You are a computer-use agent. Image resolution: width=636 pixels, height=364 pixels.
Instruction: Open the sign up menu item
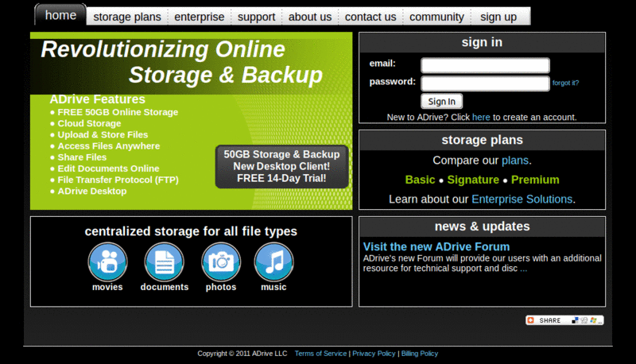(498, 17)
